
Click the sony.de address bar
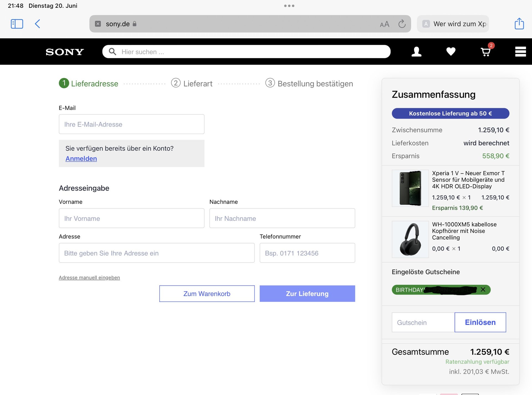250,24
